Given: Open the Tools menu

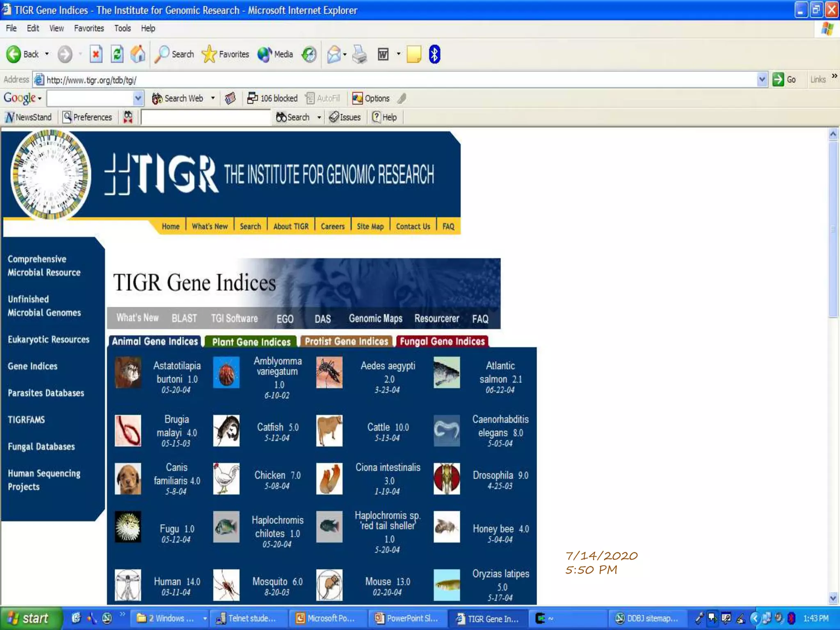Looking at the screenshot, I should click(122, 28).
